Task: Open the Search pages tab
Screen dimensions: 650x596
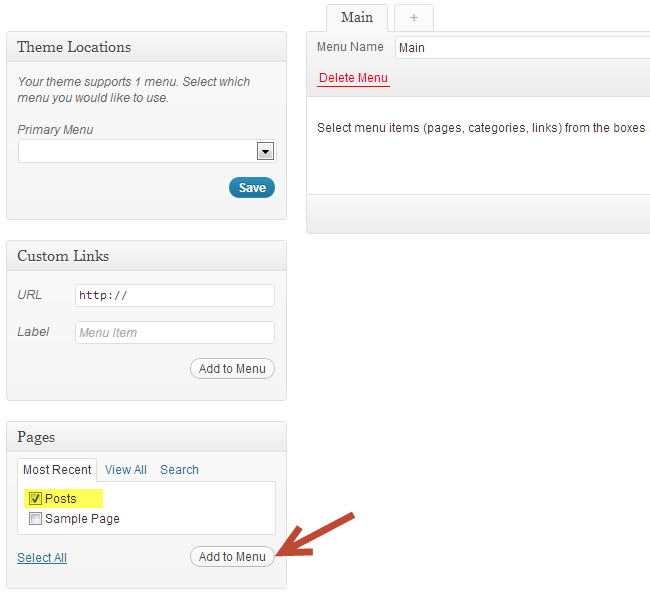Action: tap(179, 470)
